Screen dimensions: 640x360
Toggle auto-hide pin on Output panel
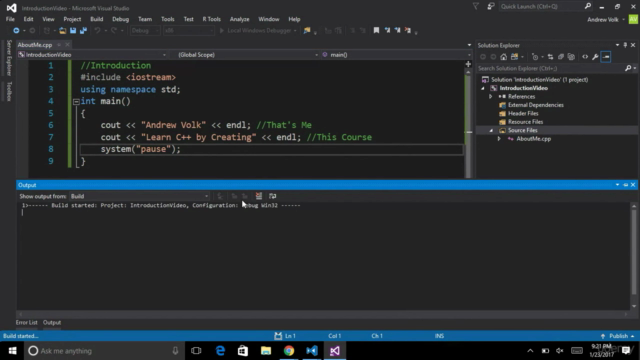click(625, 185)
